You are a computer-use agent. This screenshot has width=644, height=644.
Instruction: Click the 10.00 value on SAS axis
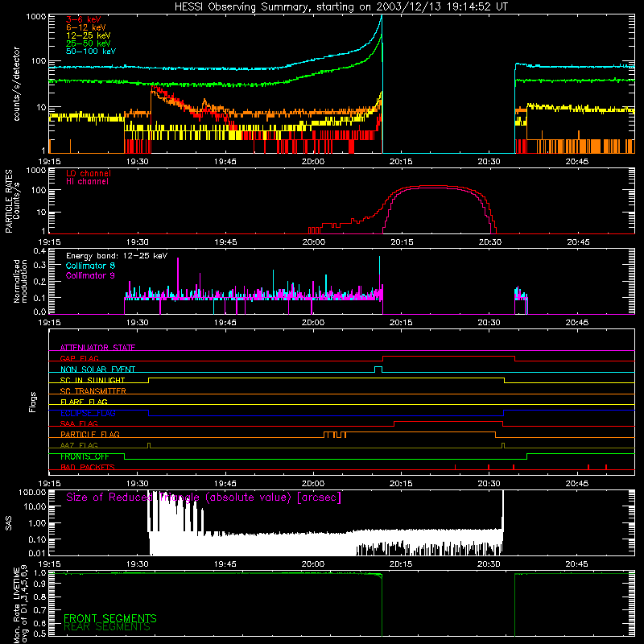pos(35,507)
